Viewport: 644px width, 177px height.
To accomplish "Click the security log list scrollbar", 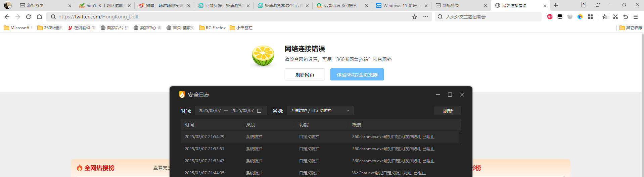I will pos(460,139).
